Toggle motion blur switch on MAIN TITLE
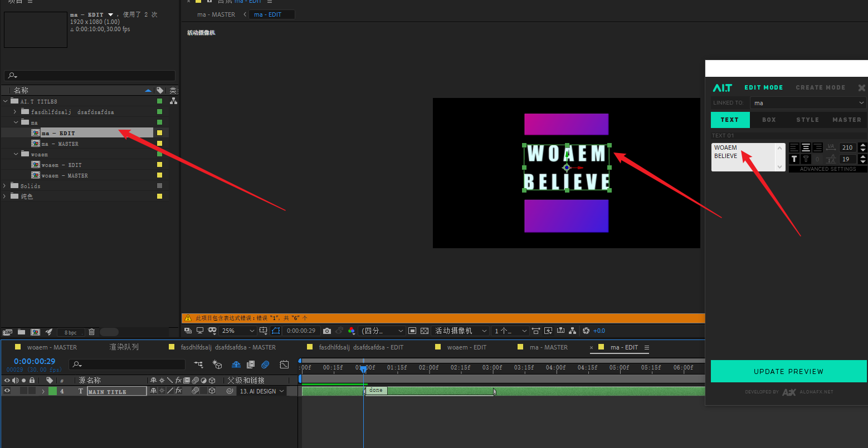 196,391
